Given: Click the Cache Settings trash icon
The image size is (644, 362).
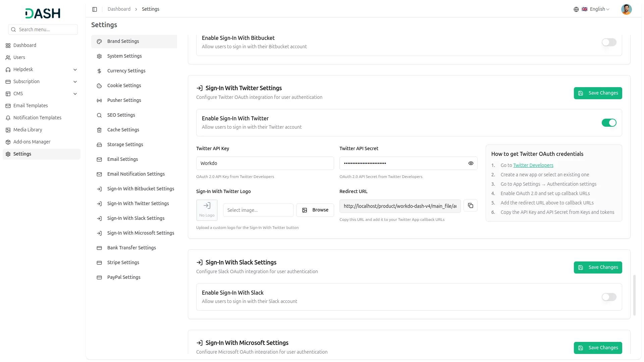Looking at the screenshot, I should tap(99, 130).
